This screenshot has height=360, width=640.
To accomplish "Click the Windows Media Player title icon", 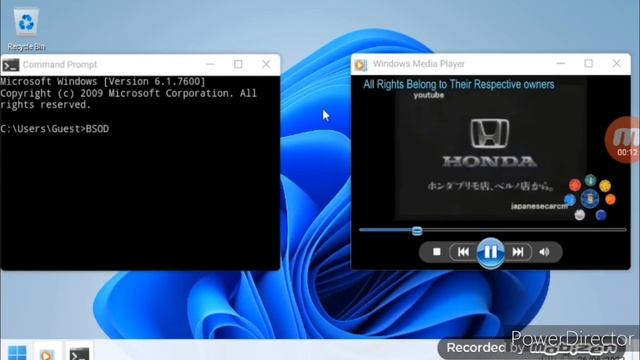I will [360, 64].
